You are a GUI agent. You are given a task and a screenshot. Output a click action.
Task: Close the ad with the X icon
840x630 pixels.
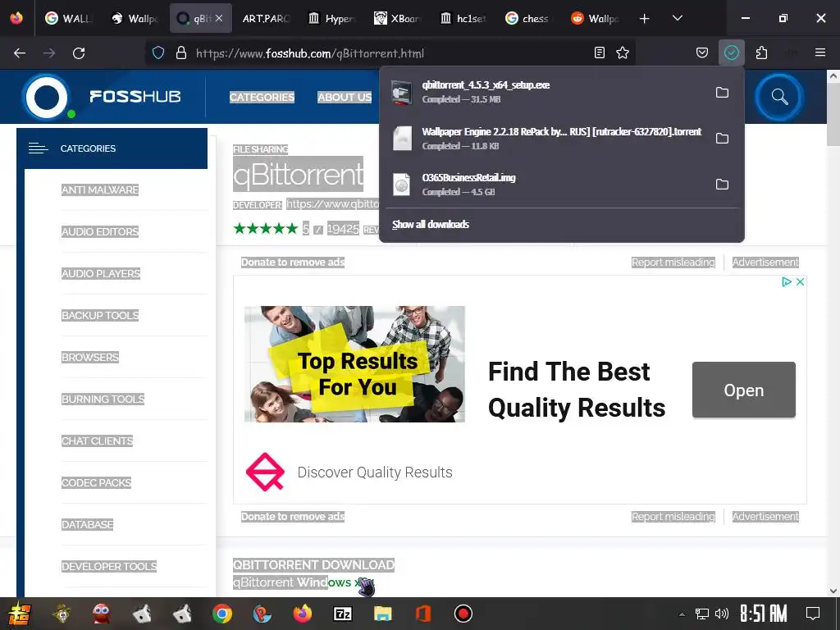[800, 282]
